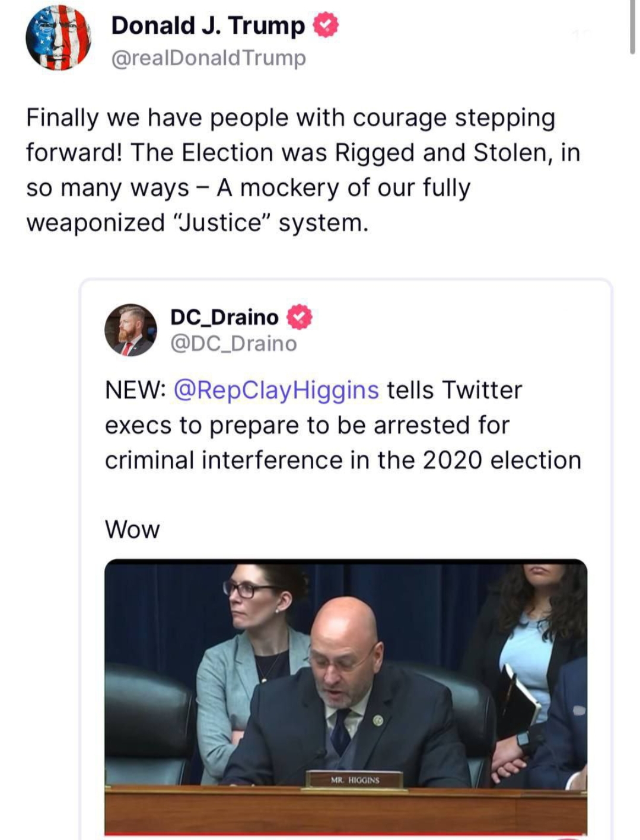Click the woman wearing glasses in video
This screenshot has height=840, width=640.
252,652
